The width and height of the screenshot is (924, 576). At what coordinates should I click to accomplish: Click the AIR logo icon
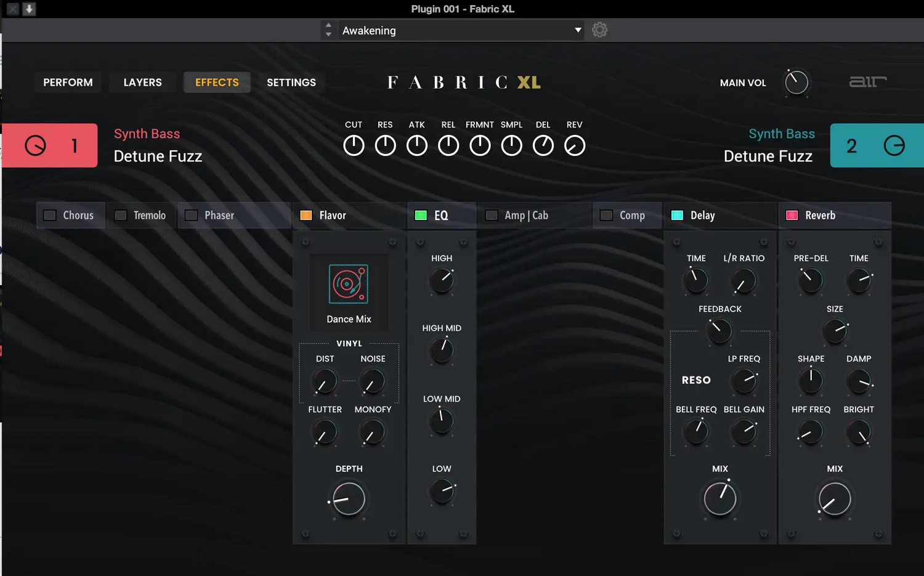(x=867, y=82)
